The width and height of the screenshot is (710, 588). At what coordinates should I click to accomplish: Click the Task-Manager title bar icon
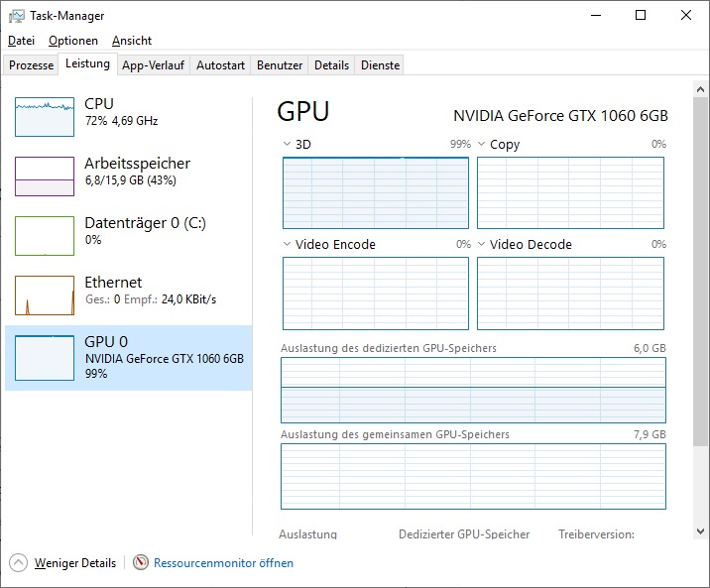17,16
